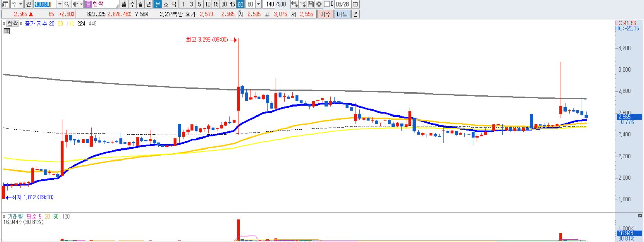
Task: Click the candlestick chart type icon
Action: pyautogui.click(x=294, y=4)
